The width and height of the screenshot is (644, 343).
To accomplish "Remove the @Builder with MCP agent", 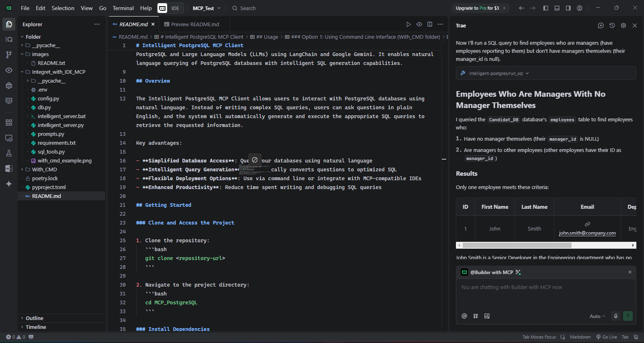I will (x=630, y=272).
